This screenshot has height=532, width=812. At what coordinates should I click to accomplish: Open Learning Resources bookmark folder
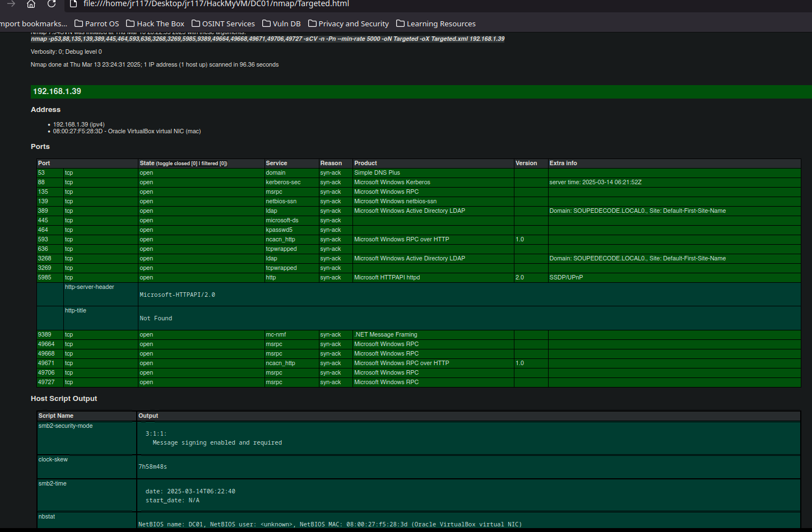pyautogui.click(x=436, y=24)
